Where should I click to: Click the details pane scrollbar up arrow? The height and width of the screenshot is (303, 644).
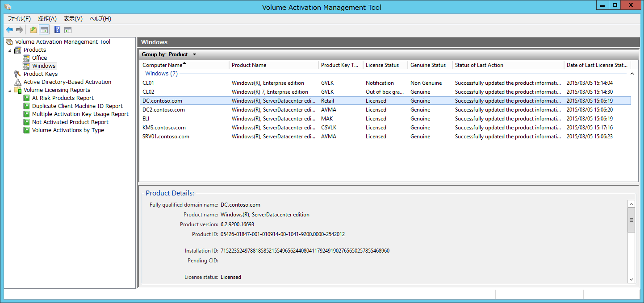click(631, 204)
